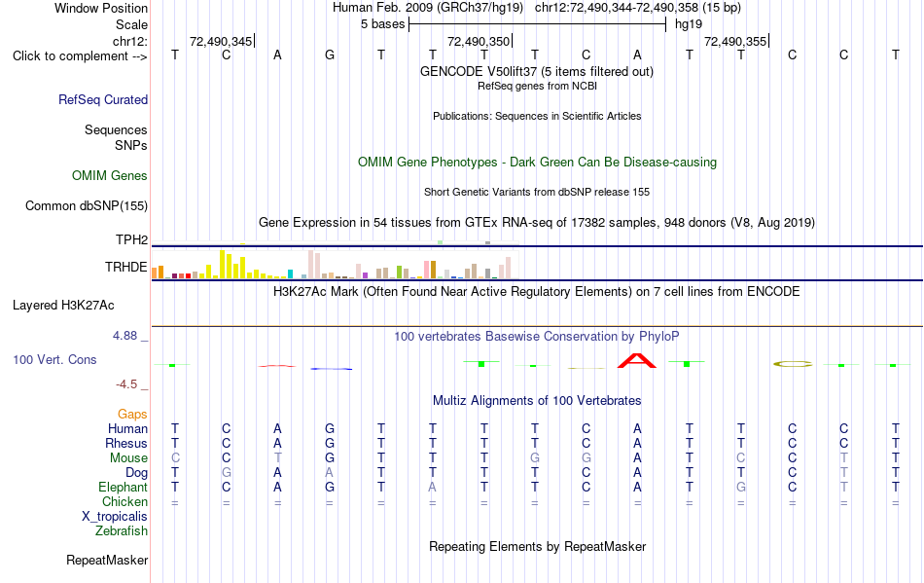Click the Layered H3K27Ac track label
Image resolution: width=924 pixels, height=583 pixels.
click(x=63, y=306)
